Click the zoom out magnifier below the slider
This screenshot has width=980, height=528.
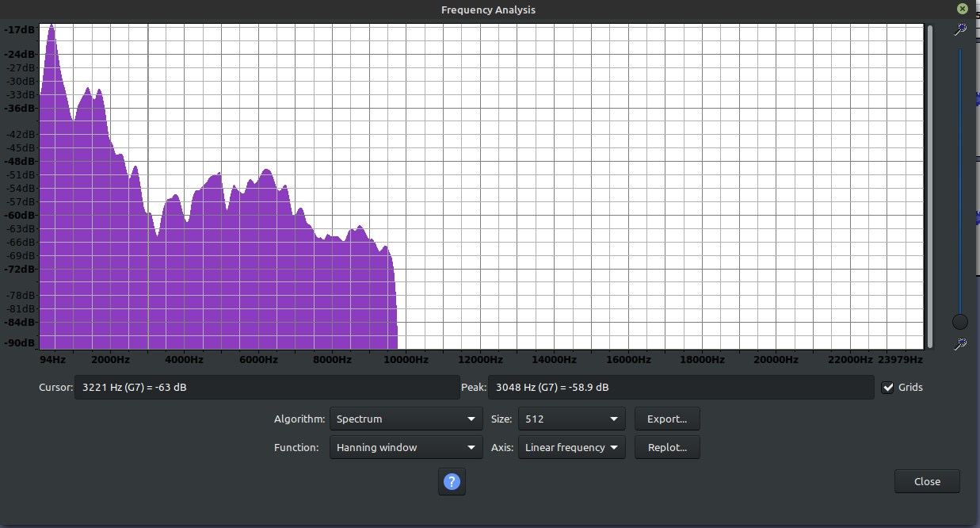point(960,344)
